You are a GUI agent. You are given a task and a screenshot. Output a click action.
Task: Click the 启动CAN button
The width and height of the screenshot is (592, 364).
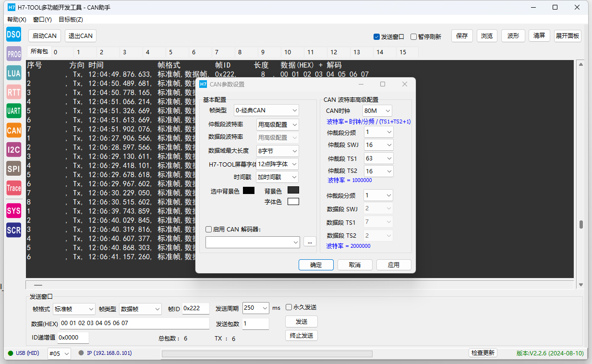(x=45, y=36)
